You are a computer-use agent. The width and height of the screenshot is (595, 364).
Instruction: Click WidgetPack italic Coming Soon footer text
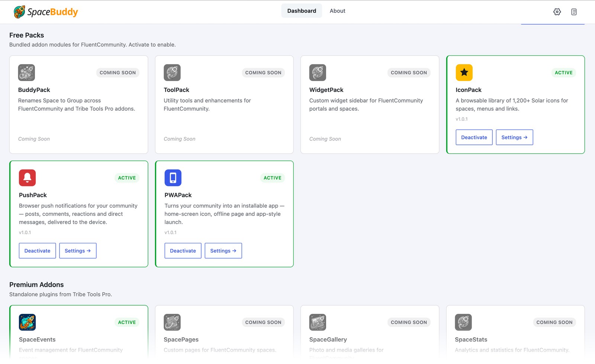(x=325, y=139)
